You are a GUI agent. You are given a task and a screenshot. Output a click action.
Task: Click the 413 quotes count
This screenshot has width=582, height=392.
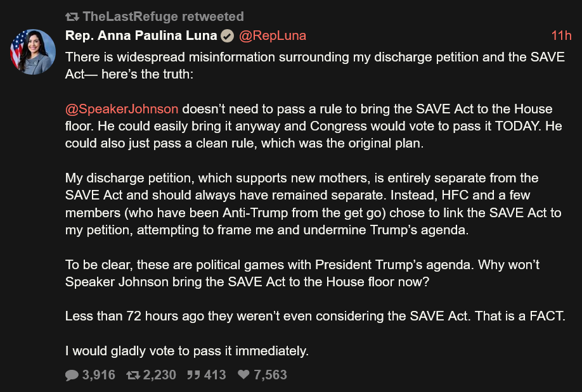click(215, 375)
